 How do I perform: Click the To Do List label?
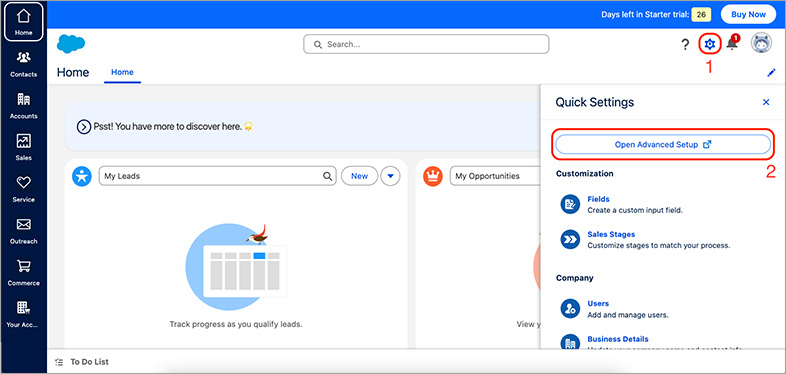pos(89,362)
